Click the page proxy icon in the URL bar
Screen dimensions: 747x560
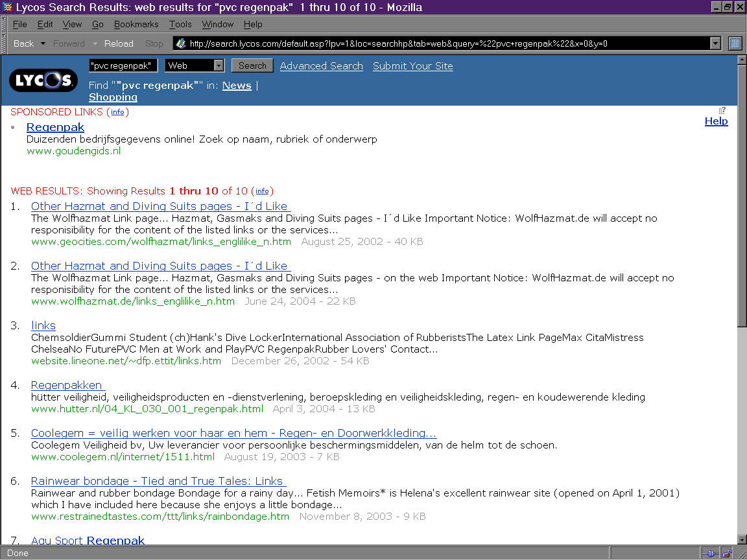(x=180, y=43)
